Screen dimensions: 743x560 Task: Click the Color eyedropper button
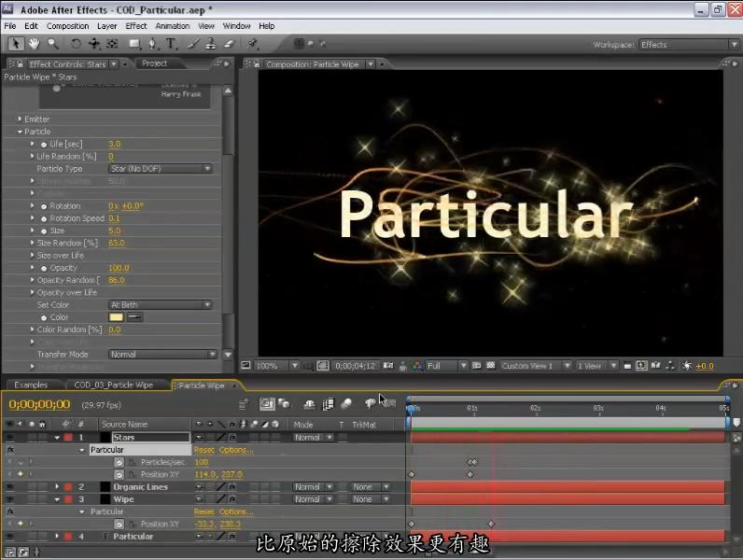coord(135,317)
